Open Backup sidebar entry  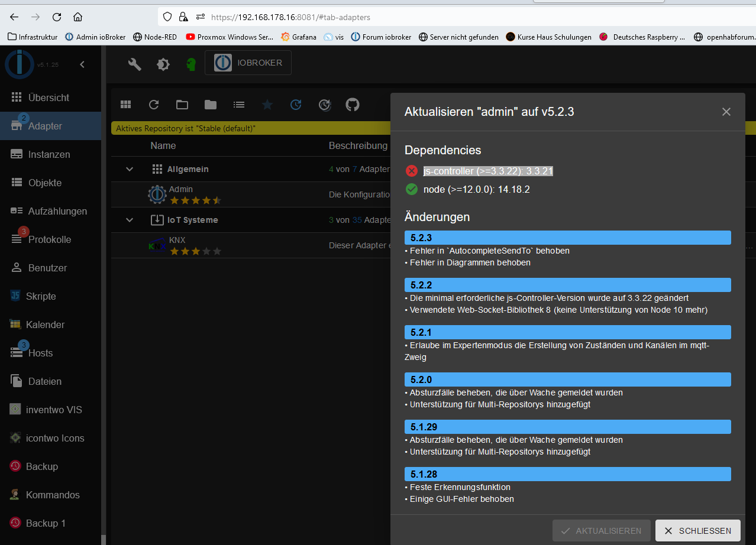51,466
